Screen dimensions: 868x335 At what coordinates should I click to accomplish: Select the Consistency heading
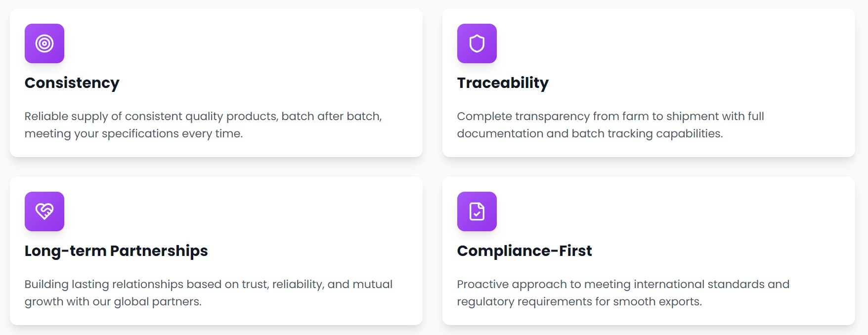(x=72, y=83)
